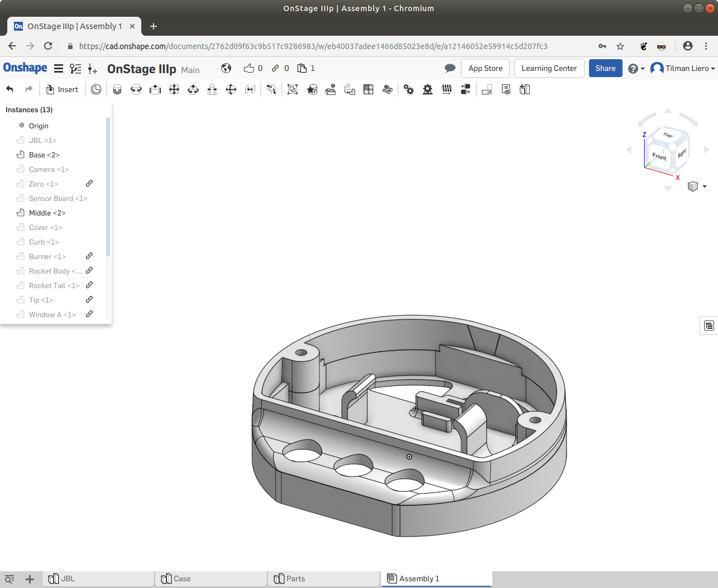Image resolution: width=718 pixels, height=588 pixels.
Task: Select the Linear relation tool
Action: tap(466, 89)
